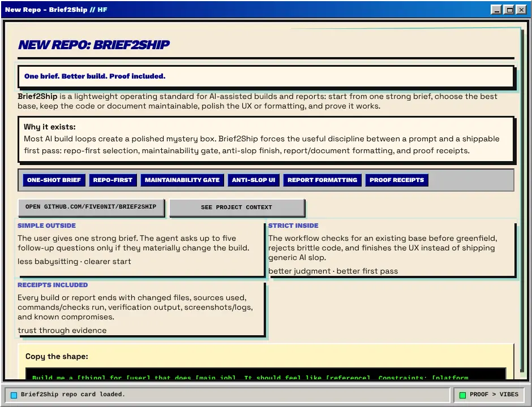Image resolution: width=532 pixels, height=407 pixels.
Task: Open github.com/five0nit/brief2ship button
Action: (91, 207)
